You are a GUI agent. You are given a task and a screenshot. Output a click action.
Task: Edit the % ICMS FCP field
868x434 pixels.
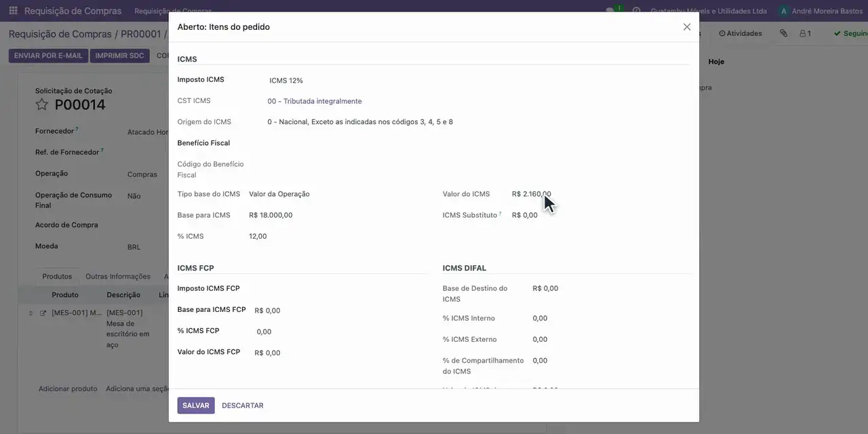click(x=339, y=332)
